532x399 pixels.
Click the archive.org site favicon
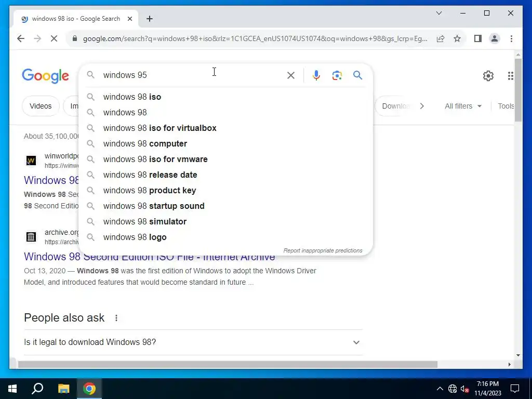pyautogui.click(x=31, y=237)
